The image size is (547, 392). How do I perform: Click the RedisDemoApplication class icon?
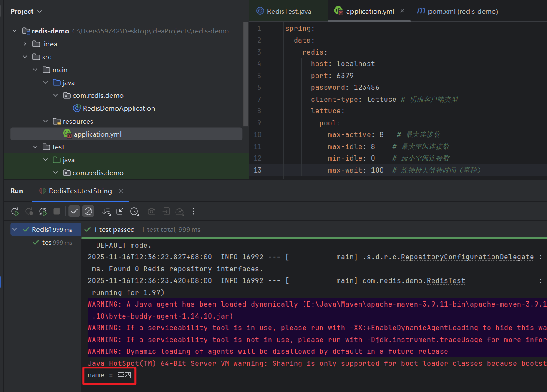click(x=77, y=109)
